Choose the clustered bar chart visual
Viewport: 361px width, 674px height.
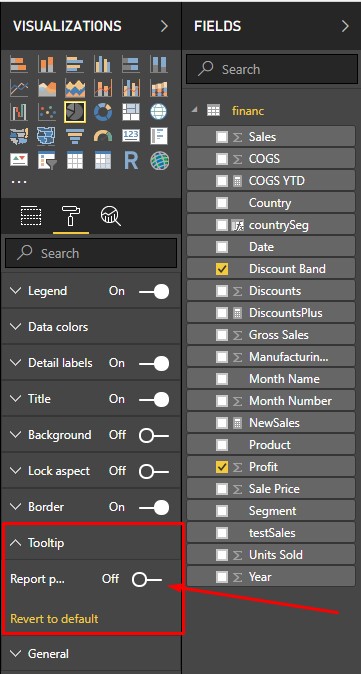click(x=75, y=64)
